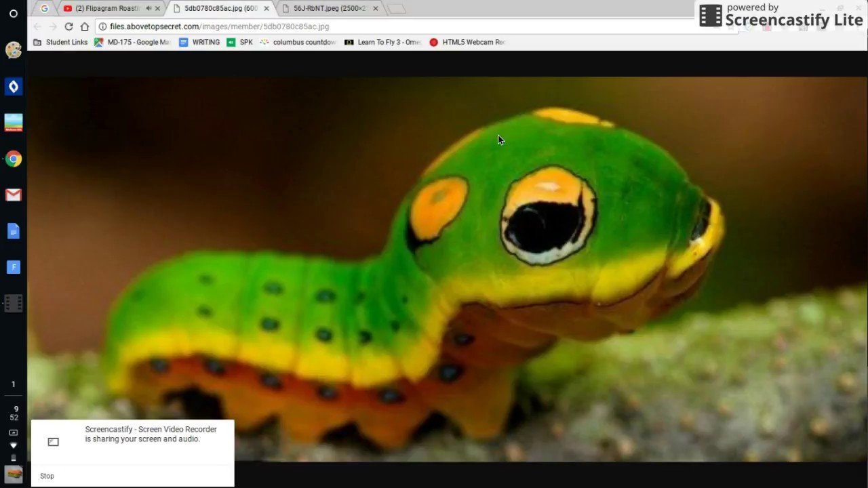Image resolution: width=868 pixels, height=488 pixels.
Task: Open the Student Links bookmarks folder
Action: (60, 42)
